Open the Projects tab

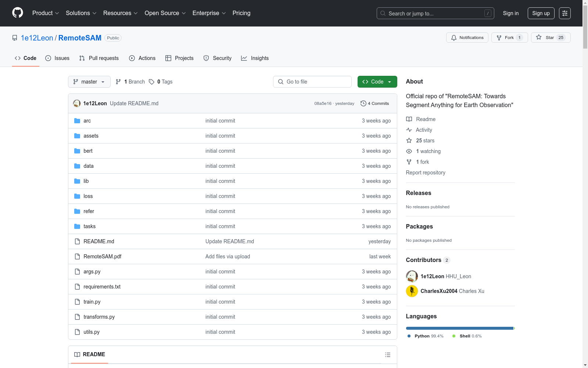[179, 58]
